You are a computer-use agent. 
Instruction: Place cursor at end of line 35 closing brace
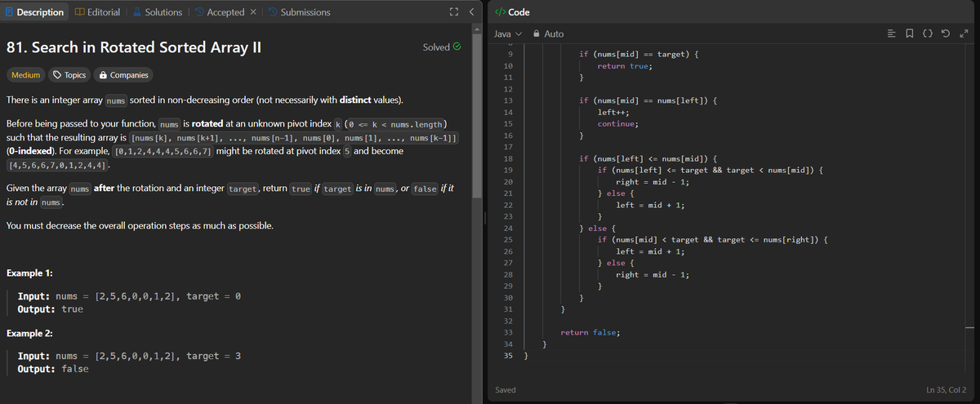click(529, 356)
